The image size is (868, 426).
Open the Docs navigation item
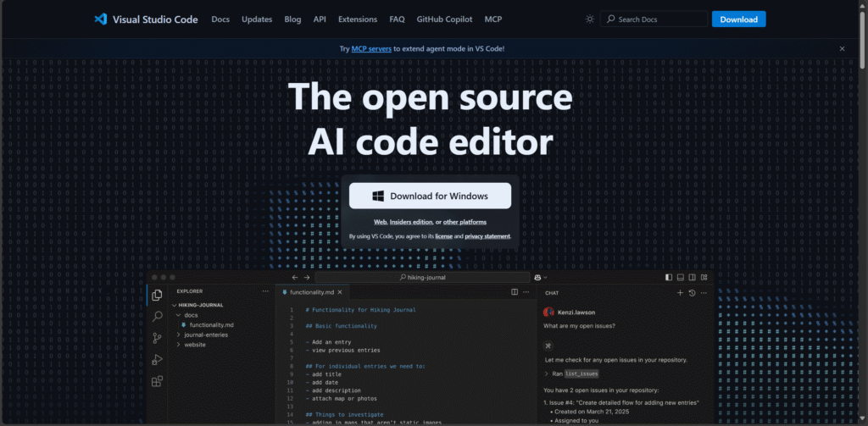point(220,19)
